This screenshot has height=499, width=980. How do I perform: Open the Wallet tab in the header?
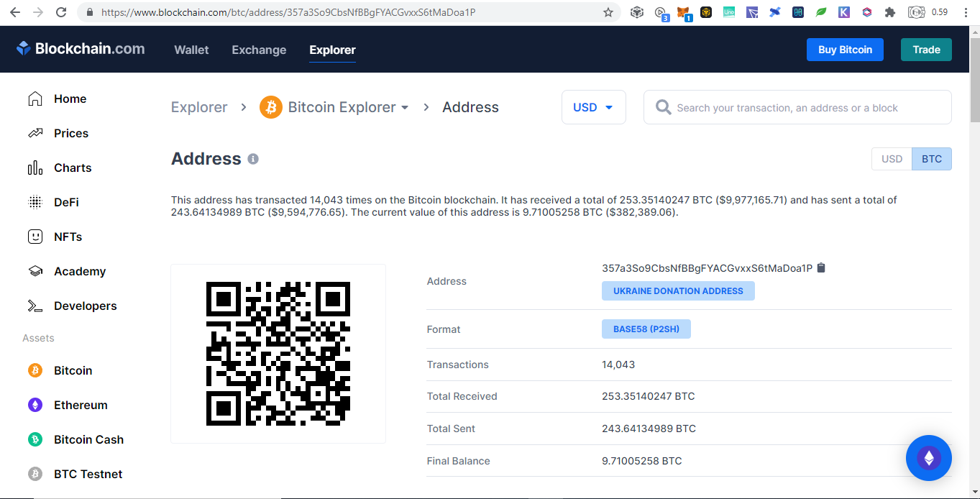[191, 50]
